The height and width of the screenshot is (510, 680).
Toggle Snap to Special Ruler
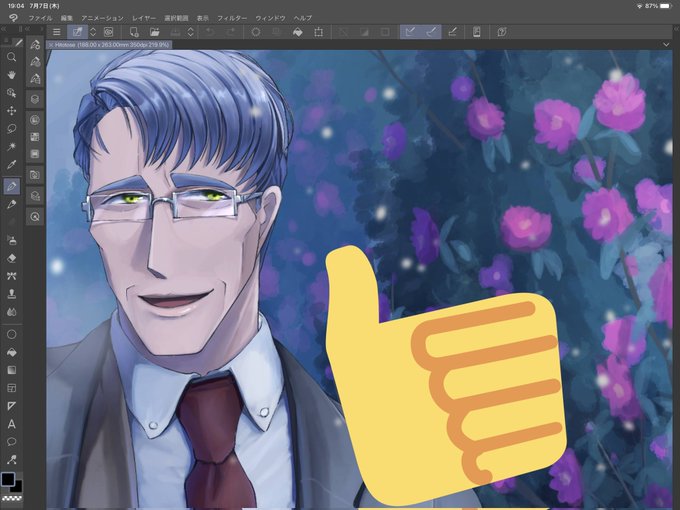tap(431, 32)
